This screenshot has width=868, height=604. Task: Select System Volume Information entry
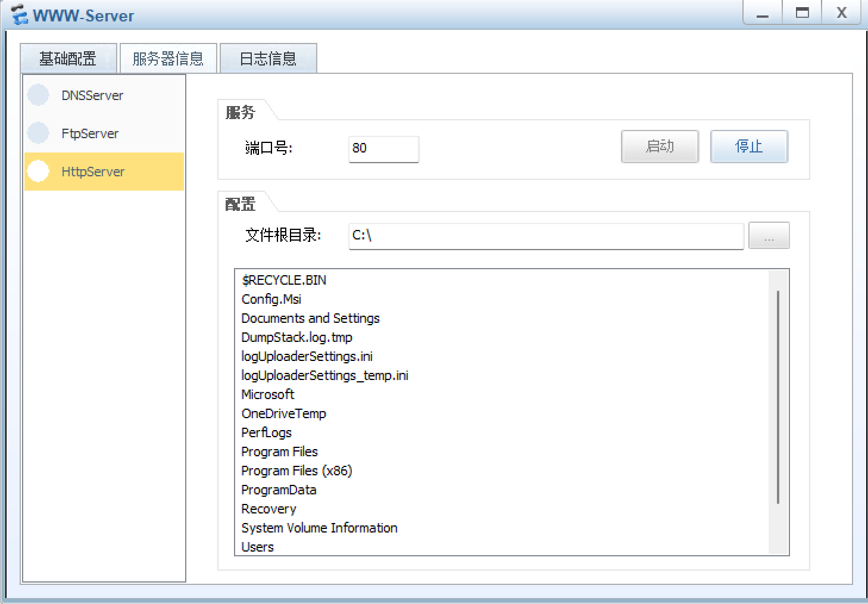[319, 528]
